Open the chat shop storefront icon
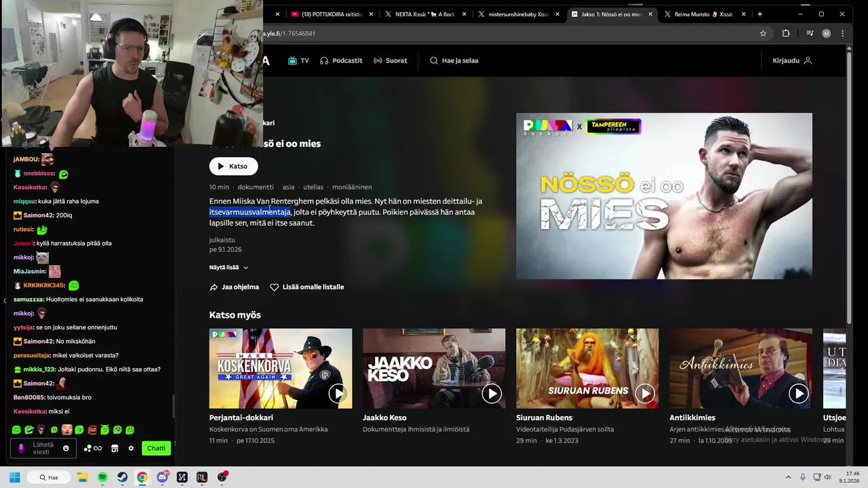This screenshot has height=488, width=868. click(115, 448)
